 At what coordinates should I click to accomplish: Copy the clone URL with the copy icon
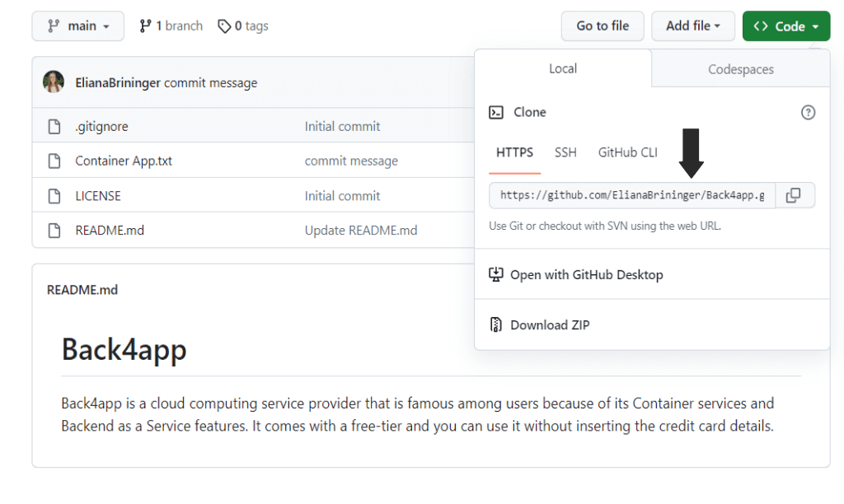(x=795, y=195)
